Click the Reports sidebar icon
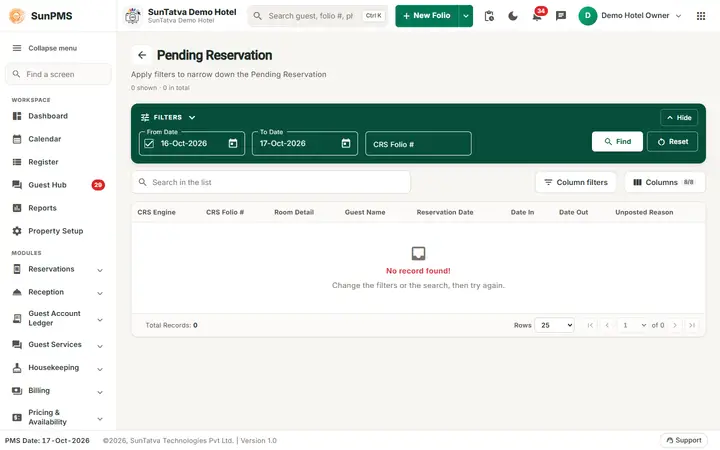 pyautogui.click(x=17, y=208)
